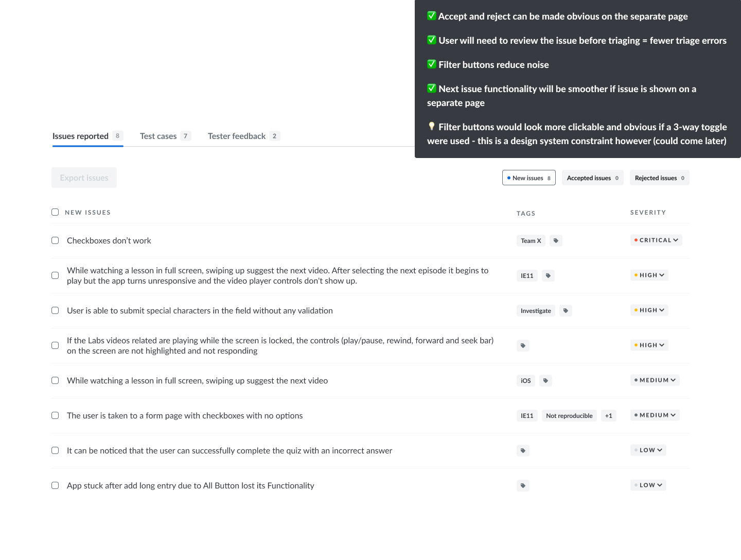The image size is (741, 560).
Task: Tick the checkbox on the special characters validation issue
Action: click(x=55, y=310)
